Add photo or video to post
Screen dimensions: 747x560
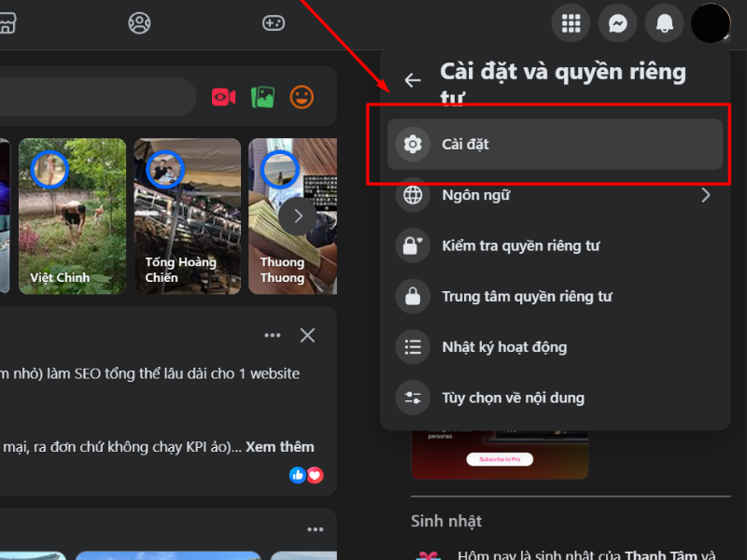click(263, 97)
